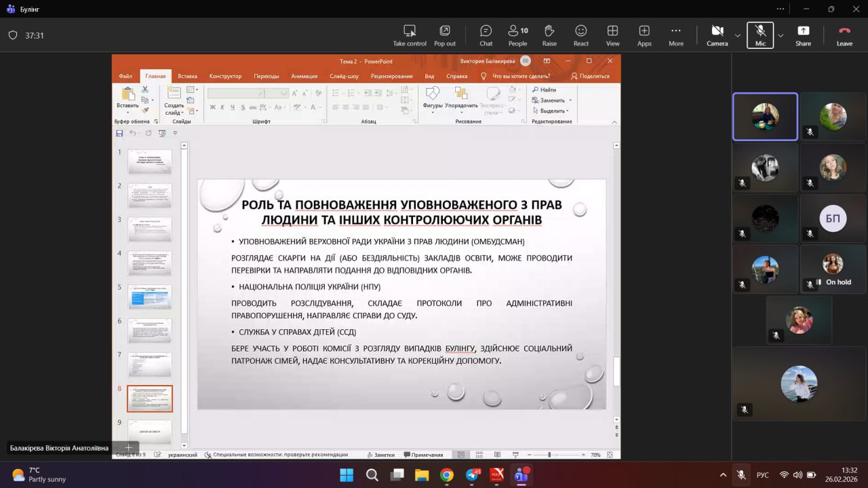The image size is (868, 488).
Task: Raise your hand in meeting
Action: [x=549, y=35]
